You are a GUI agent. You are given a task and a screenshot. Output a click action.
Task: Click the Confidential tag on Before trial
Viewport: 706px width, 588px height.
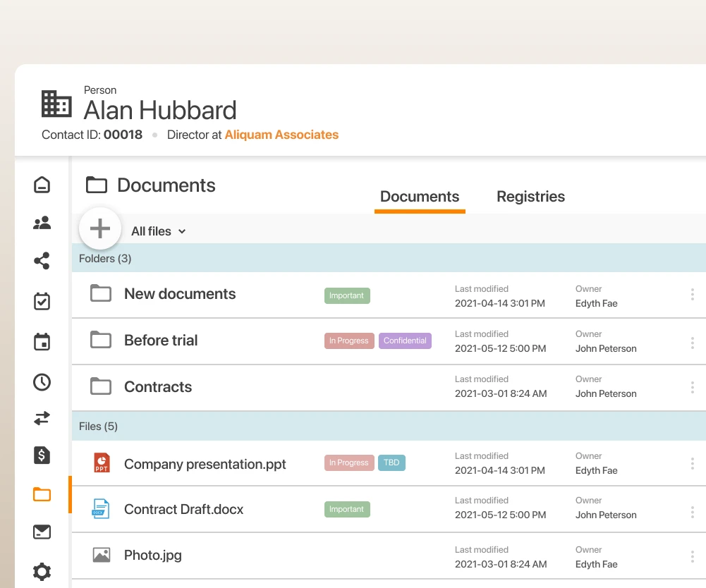point(406,341)
